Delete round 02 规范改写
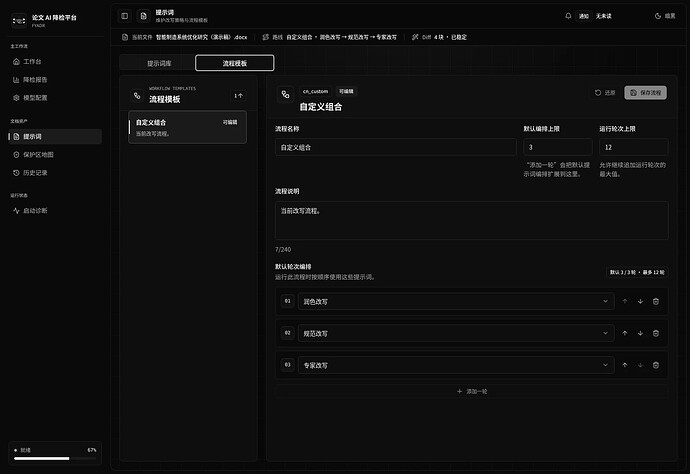Viewport: 690px width, 474px height. coord(656,333)
